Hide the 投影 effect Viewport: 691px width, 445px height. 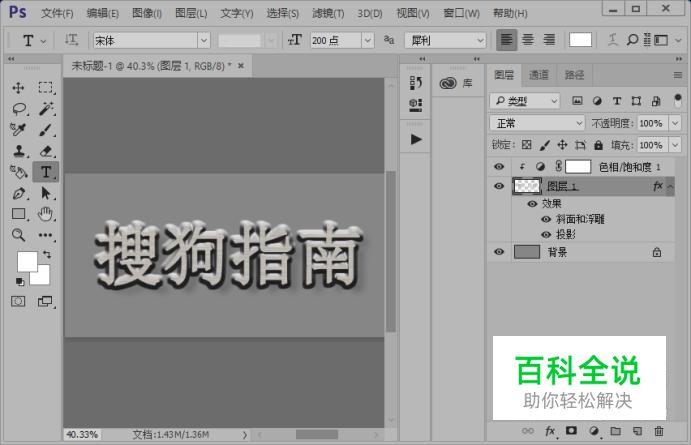pos(546,234)
